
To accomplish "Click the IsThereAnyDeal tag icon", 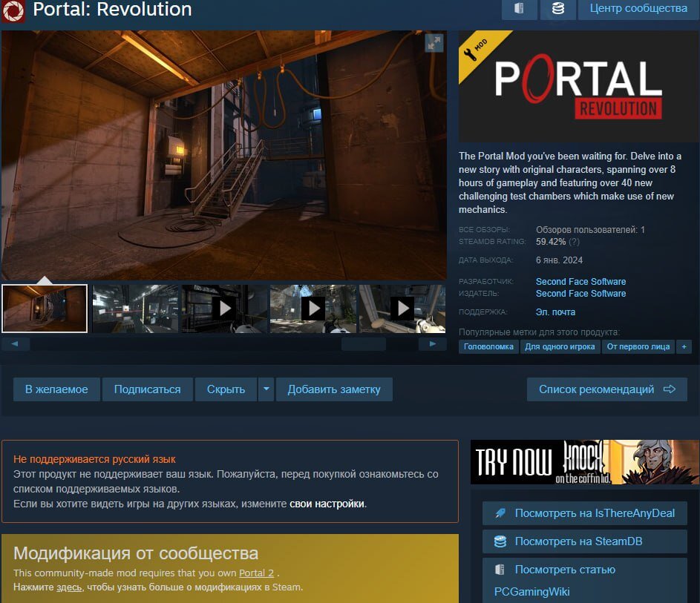I will point(500,513).
